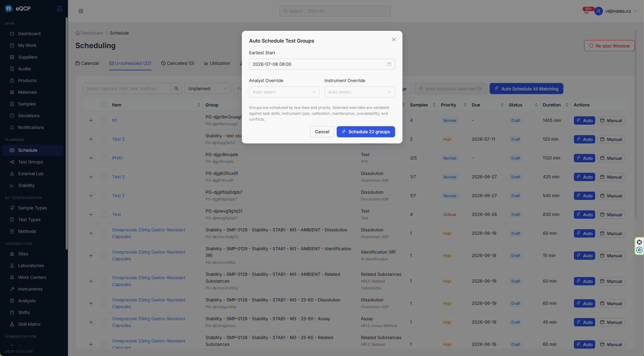The width and height of the screenshot is (644, 356).
Task: Switch to the Unscheduled (22) tab
Action: click(x=130, y=63)
